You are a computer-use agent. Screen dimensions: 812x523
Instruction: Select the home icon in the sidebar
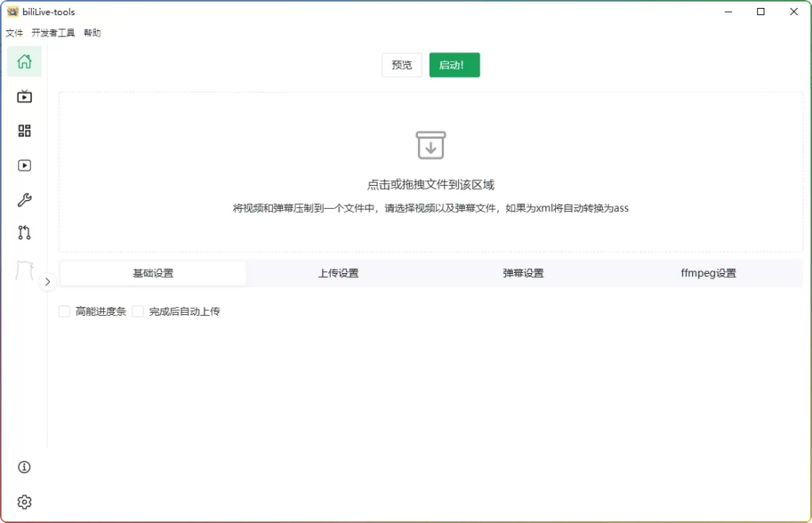pos(24,61)
